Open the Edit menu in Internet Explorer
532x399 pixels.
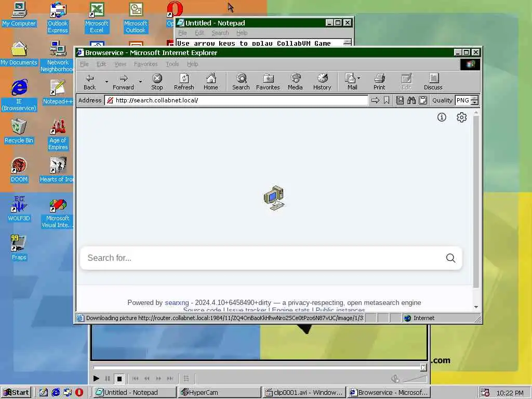pos(101,64)
